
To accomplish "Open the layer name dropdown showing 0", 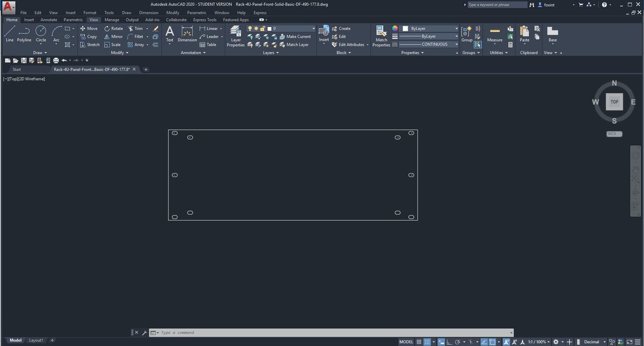I will [x=291, y=28].
